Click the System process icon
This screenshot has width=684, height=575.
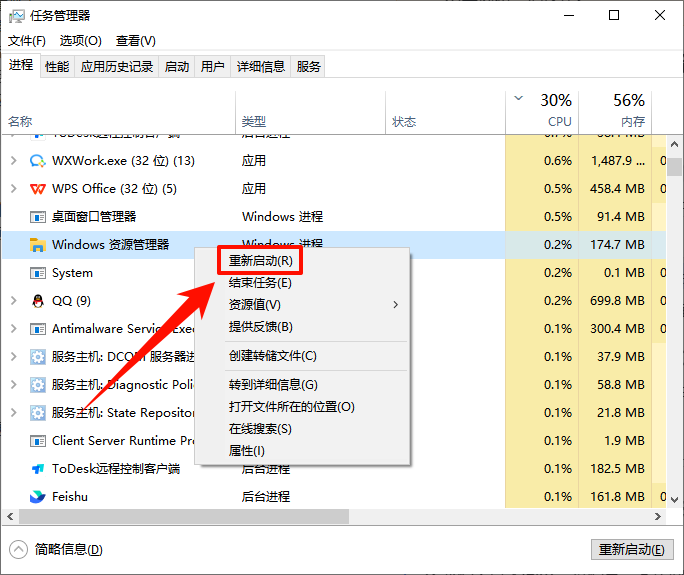click(x=38, y=273)
